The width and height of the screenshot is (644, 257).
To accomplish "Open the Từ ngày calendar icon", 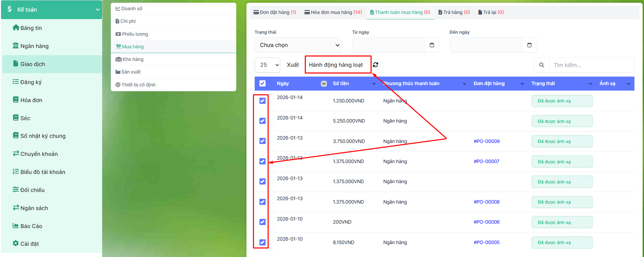I will (432, 45).
